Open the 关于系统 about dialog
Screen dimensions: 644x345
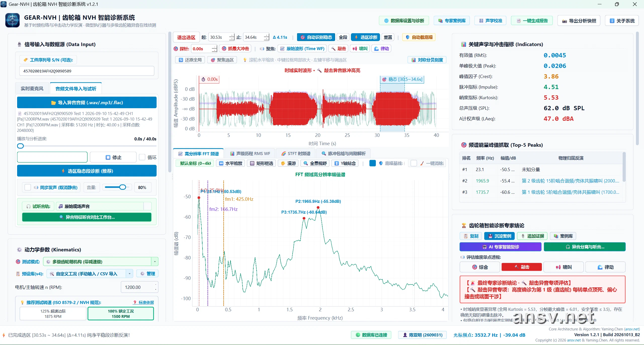[622, 21]
